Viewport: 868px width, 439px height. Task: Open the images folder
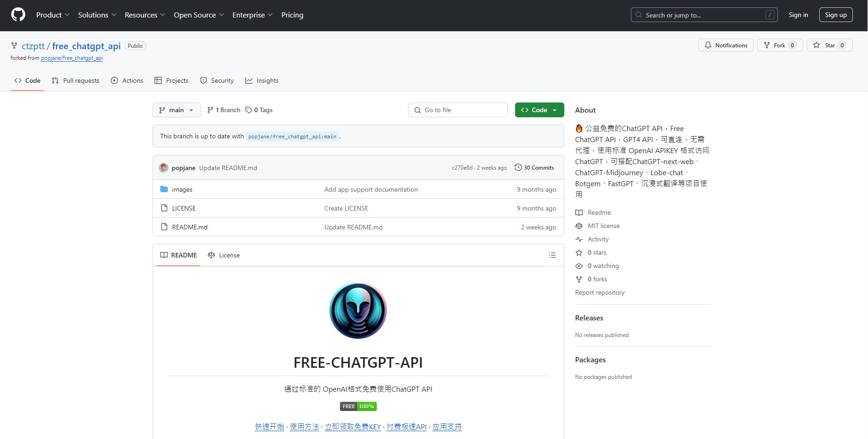(182, 189)
